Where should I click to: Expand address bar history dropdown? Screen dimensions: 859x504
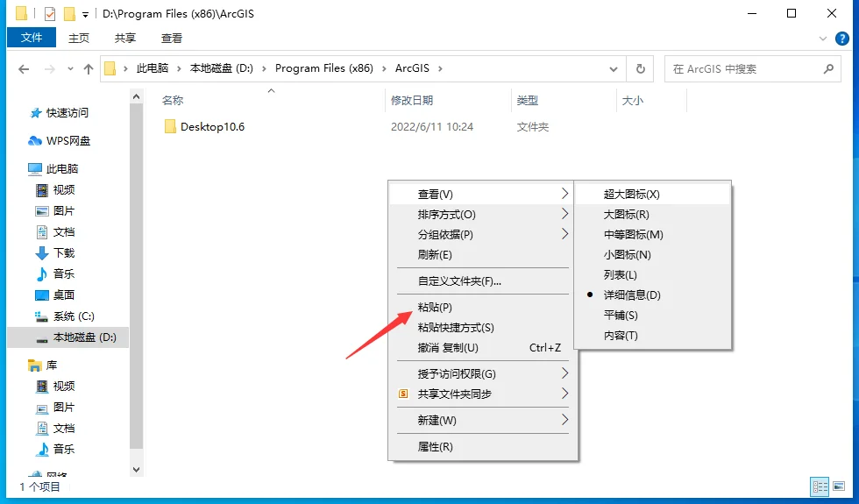[x=614, y=69]
